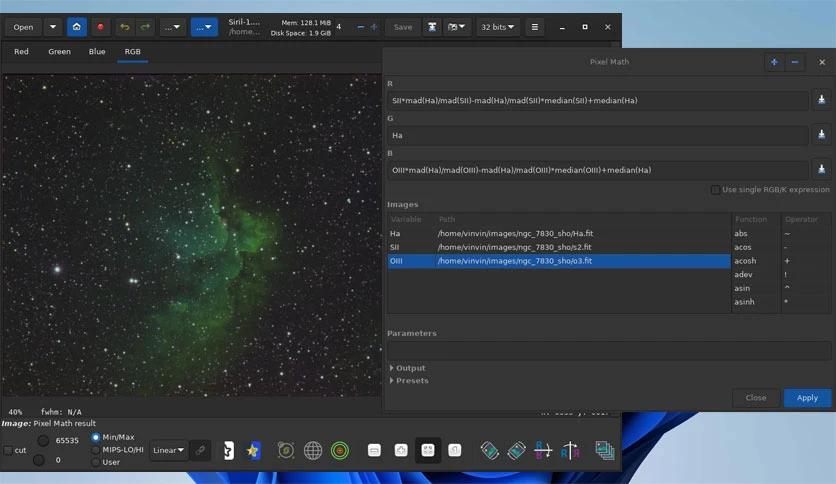The image size is (836, 484).
Task: Open the dropdown arrow next to Open
Action: point(53,27)
